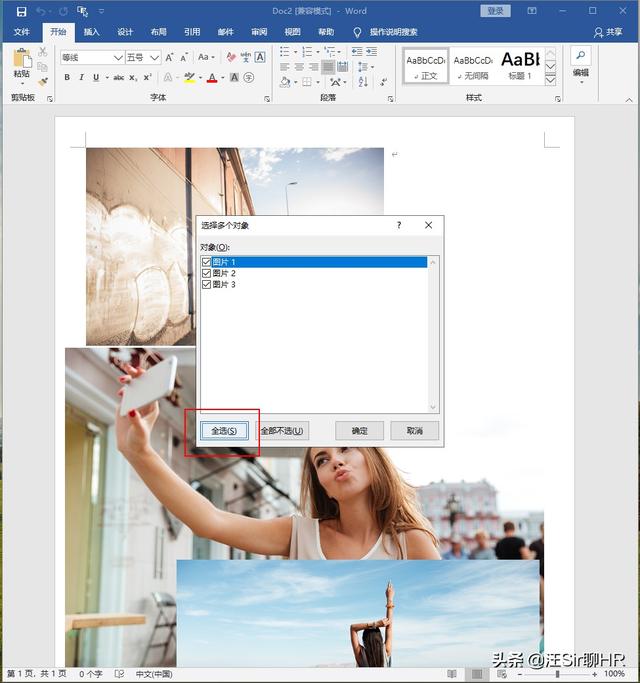Align text right
The width and height of the screenshot is (640, 683).
(313, 67)
